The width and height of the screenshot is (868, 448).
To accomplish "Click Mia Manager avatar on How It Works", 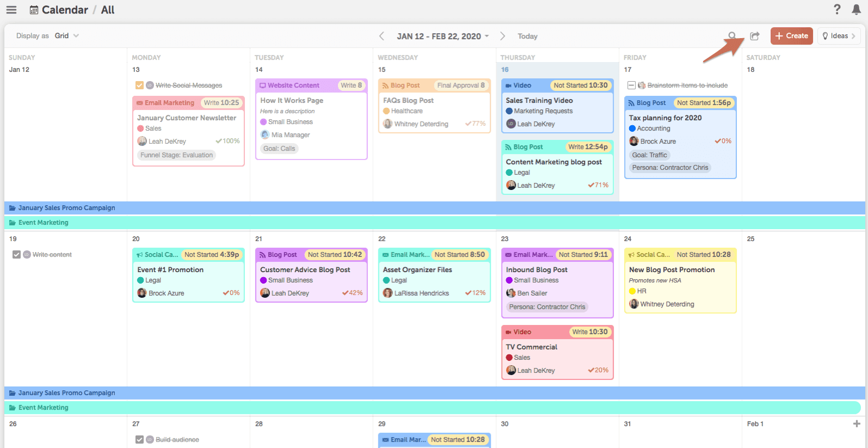I will click(x=265, y=134).
